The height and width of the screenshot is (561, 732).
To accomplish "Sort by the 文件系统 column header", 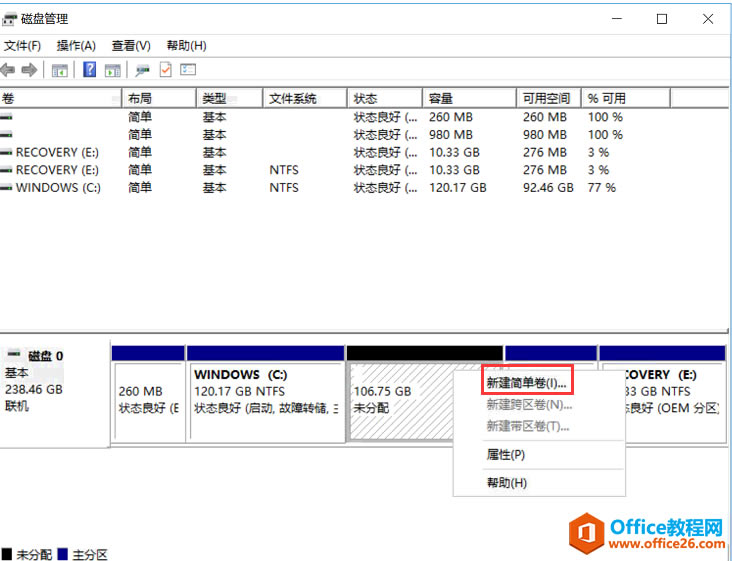I will [x=305, y=98].
